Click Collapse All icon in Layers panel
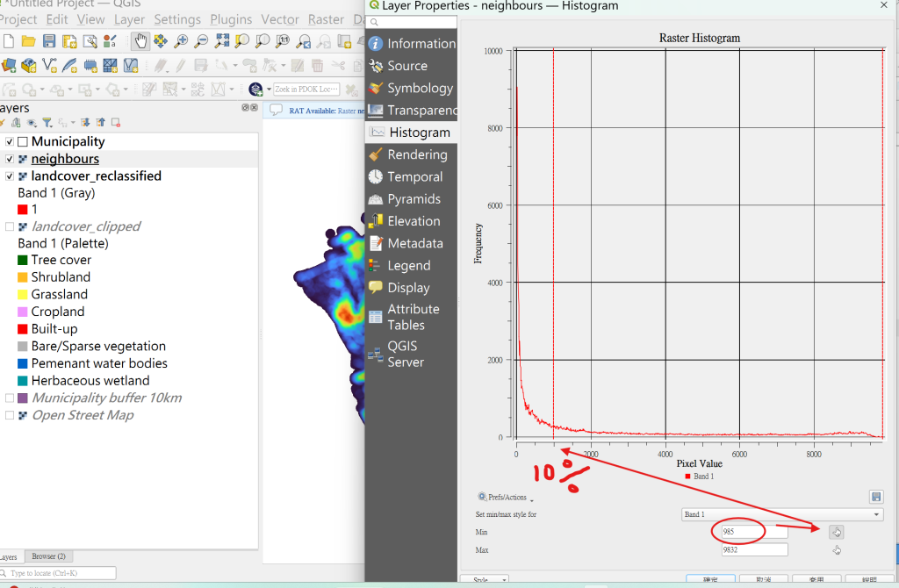899x588 pixels. click(101, 123)
